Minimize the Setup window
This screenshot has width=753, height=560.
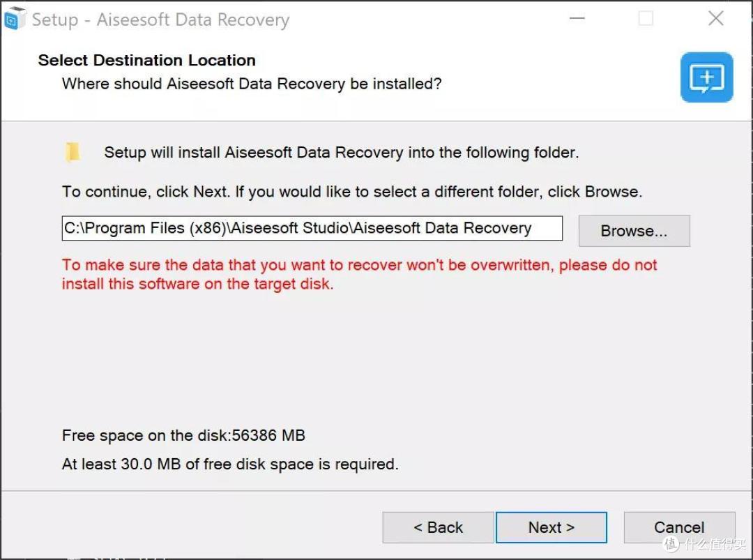click(577, 19)
